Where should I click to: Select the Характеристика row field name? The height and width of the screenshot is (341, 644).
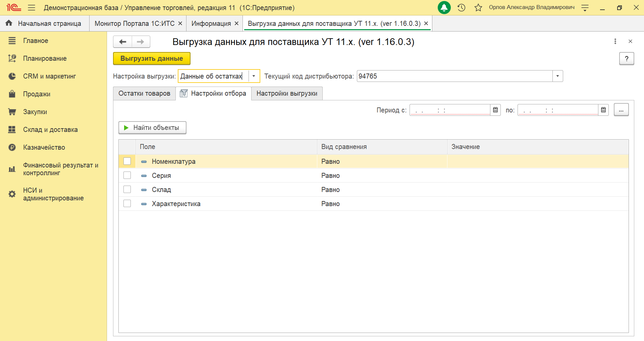[176, 204]
